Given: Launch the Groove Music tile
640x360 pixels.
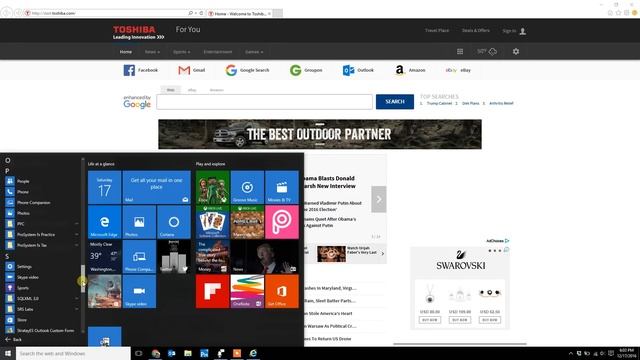Looking at the screenshot, I should pos(247,187).
